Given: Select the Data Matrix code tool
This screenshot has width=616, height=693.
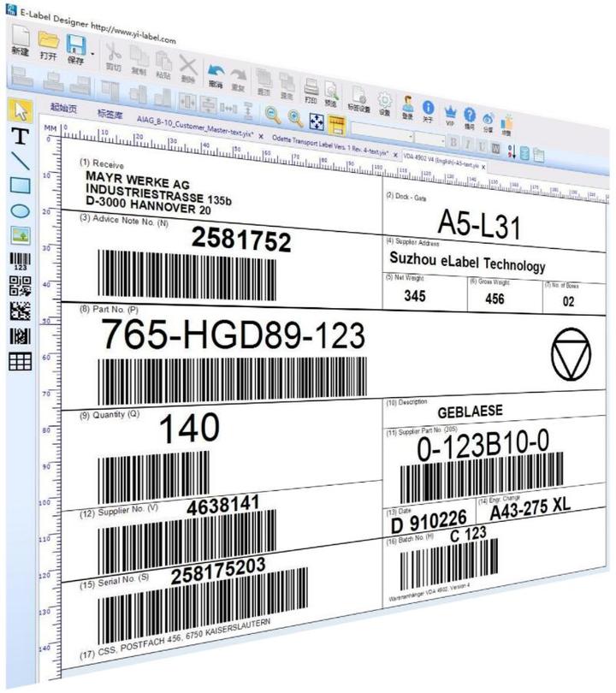Looking at the screenshot, I should pyautogui.click(x=21, y=311).
